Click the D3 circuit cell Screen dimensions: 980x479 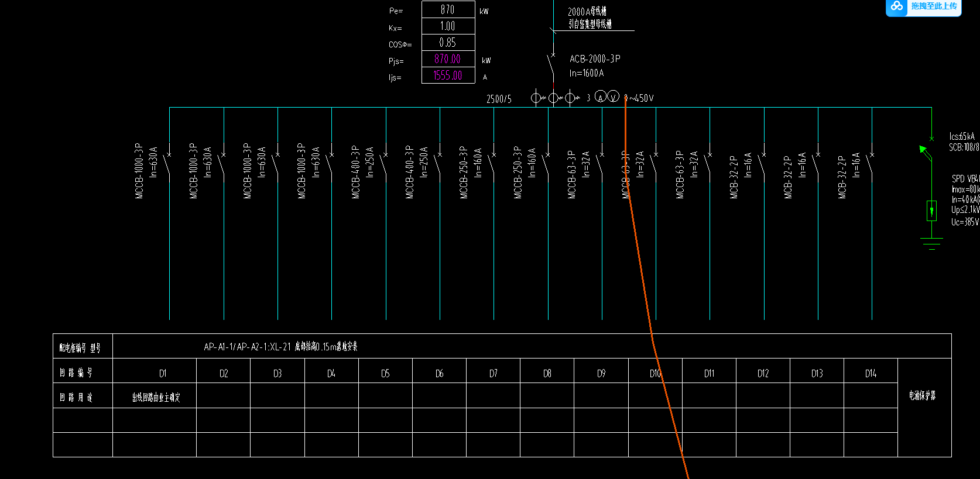click(x=277, y=370)
